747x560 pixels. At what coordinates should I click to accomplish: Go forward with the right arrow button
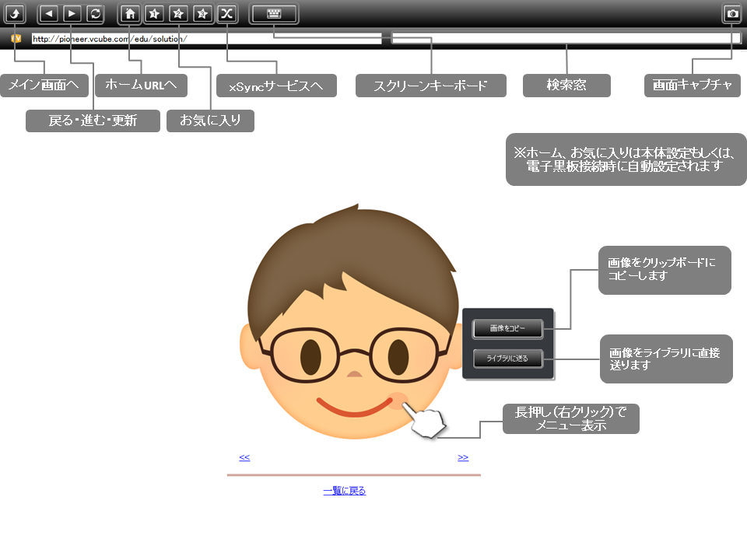click(72, 13)
